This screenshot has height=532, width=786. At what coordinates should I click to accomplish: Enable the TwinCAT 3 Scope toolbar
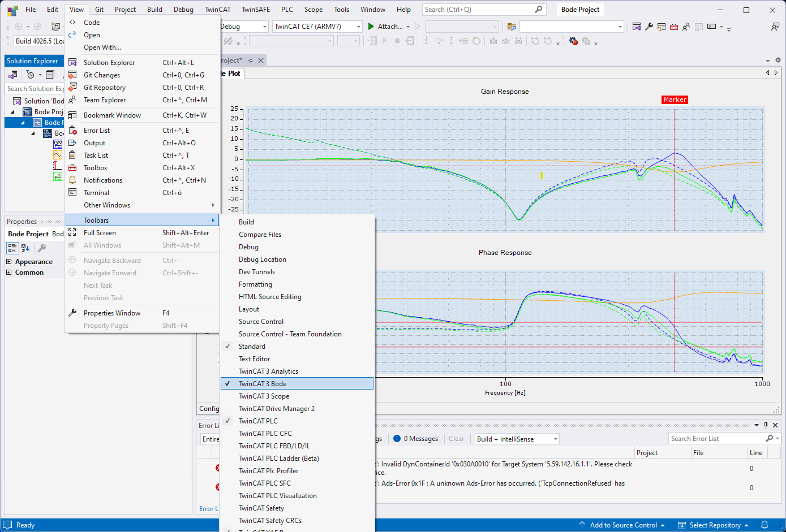tap(297, 396)
